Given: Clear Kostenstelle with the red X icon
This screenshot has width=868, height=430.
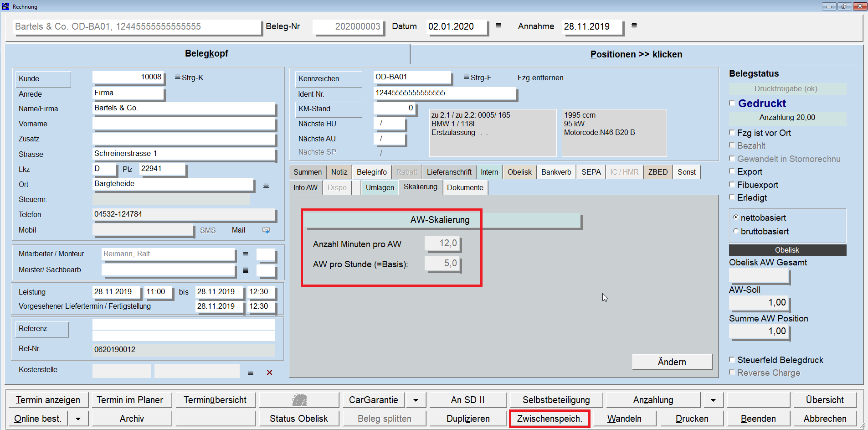Looking at the screenshot, I should [x=269, y=373].
